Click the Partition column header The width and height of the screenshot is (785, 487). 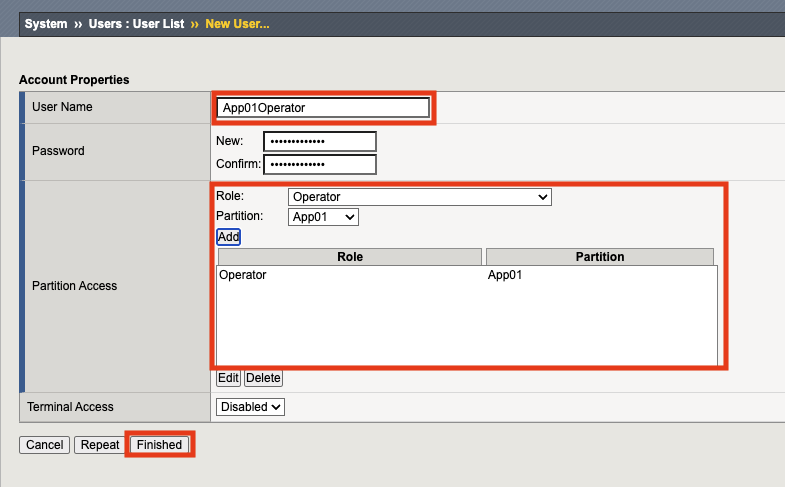click(x=600, y=257)
